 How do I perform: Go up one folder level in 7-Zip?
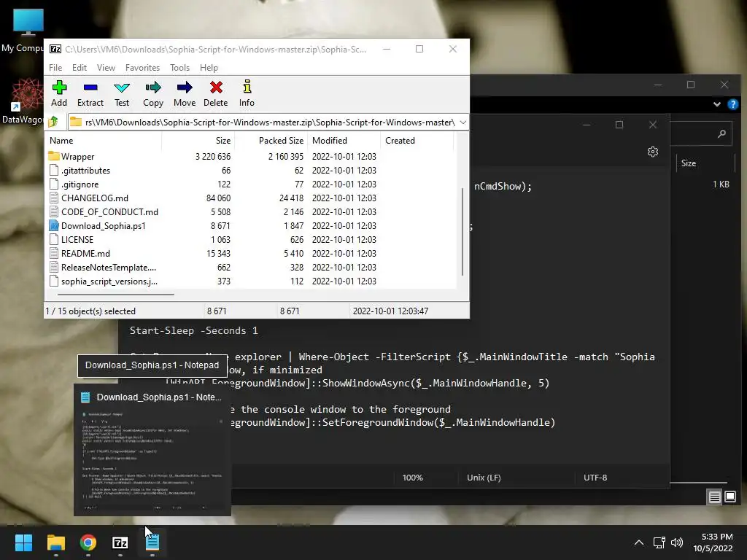(x=53, y=122)
